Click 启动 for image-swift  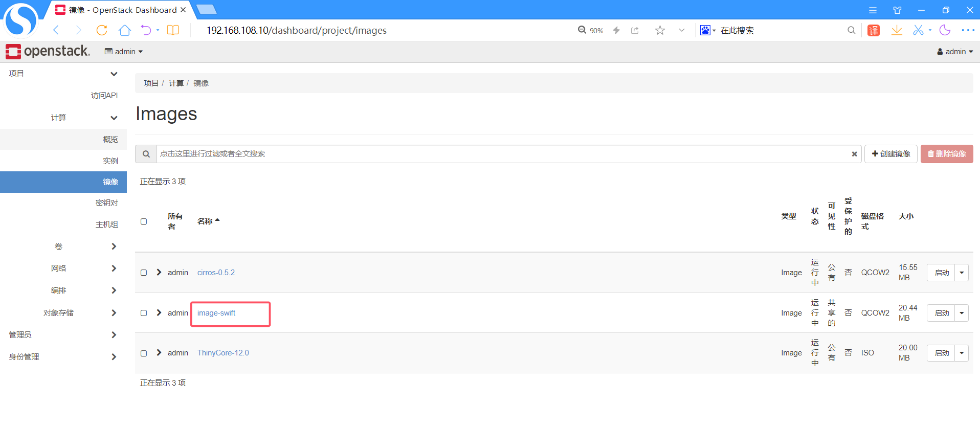click(941, 313)
